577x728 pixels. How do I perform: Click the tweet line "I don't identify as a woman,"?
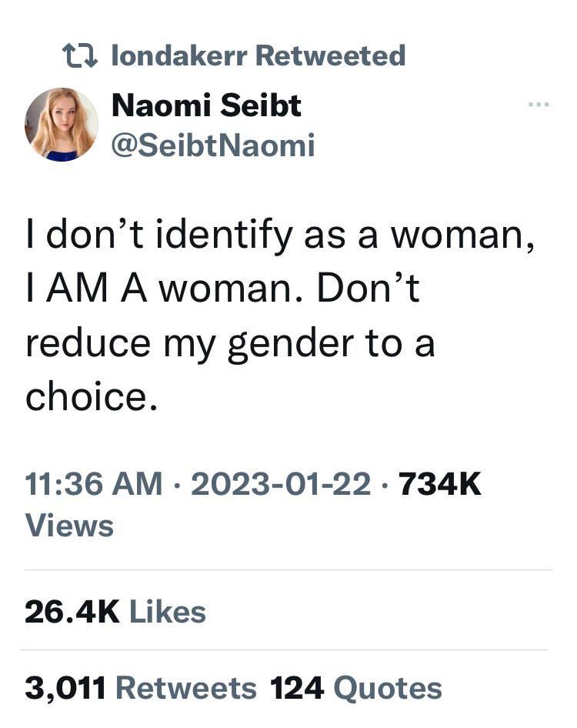coord(280,235)
